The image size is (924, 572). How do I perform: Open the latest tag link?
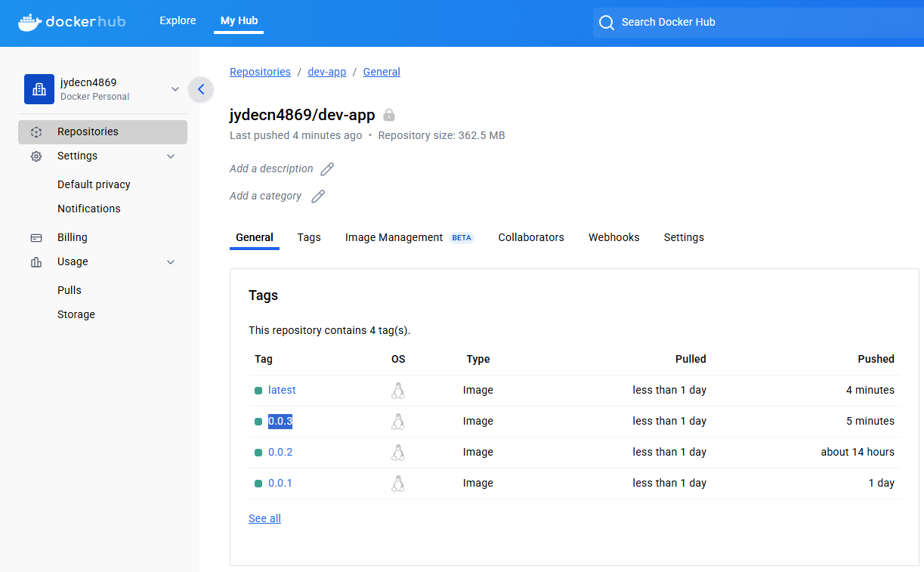point(282,390)
